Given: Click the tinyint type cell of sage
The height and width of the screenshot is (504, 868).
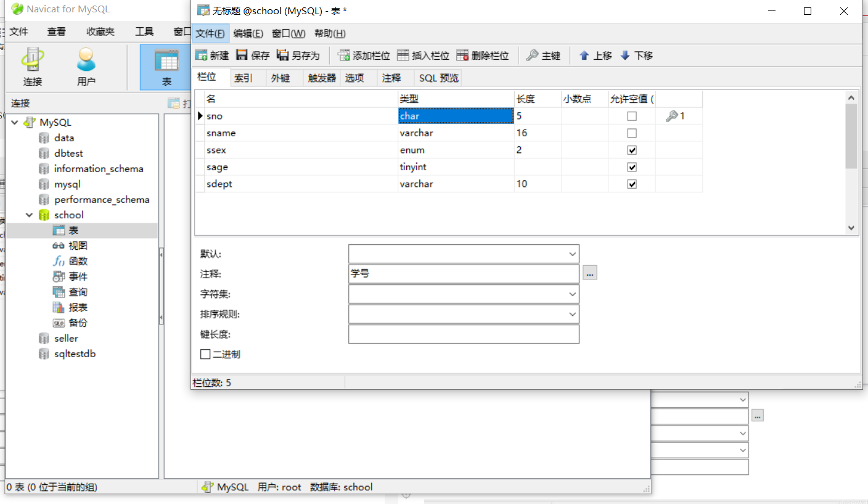Looking at the screenshot, I should pyautogui.click(x=456, y=167).
